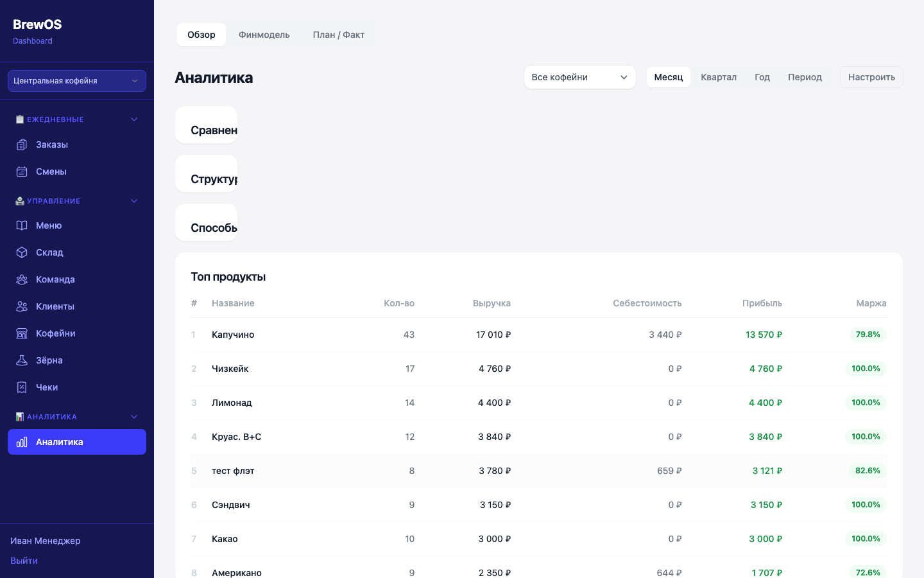Screen dimensions: 924x578
Task: Open the Центральная кофейня location dropdown
Action: (x=77, y=81)
